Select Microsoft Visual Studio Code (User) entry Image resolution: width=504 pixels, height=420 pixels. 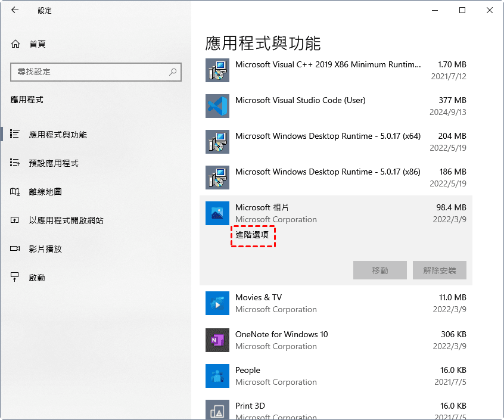[x=336, y=106]
